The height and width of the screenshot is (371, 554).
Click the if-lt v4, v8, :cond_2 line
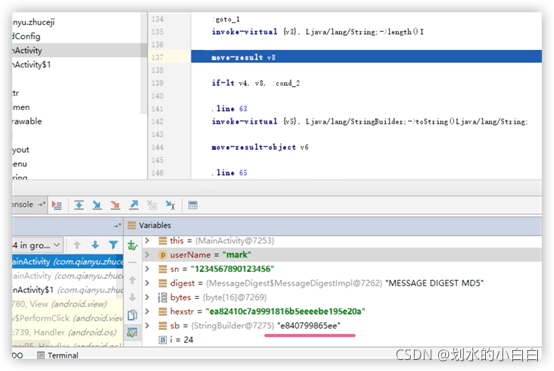click(x=256, y=83)
